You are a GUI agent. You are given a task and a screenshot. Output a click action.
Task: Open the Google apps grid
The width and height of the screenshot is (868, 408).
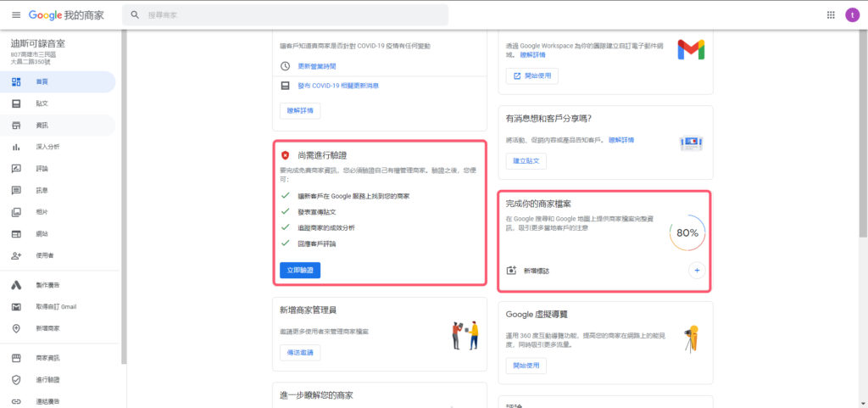click(x=830, y=15)
